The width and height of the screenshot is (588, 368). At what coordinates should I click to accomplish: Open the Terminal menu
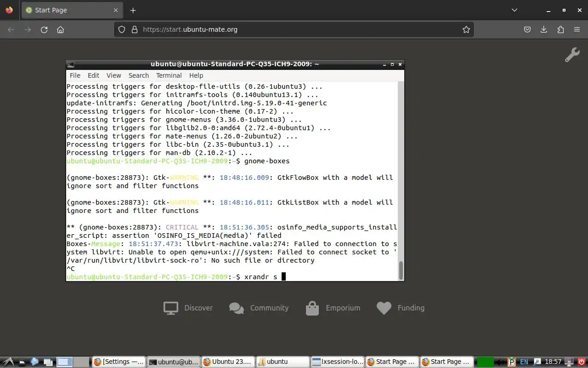coord(169,75)
